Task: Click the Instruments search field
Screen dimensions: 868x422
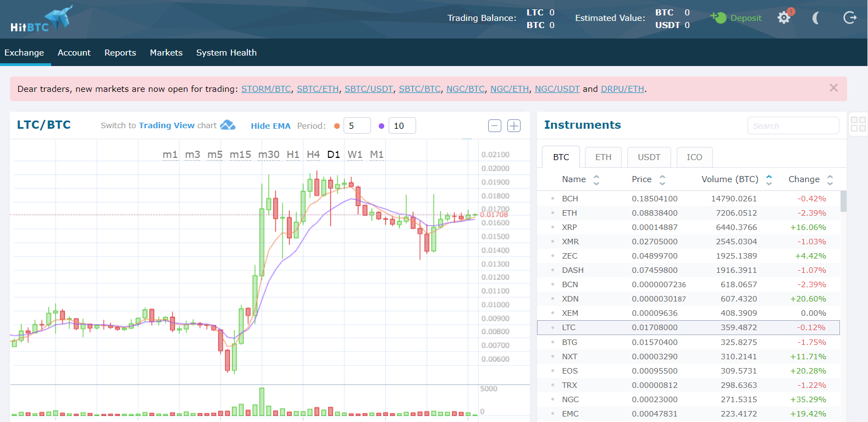Action: pos(793,126)
